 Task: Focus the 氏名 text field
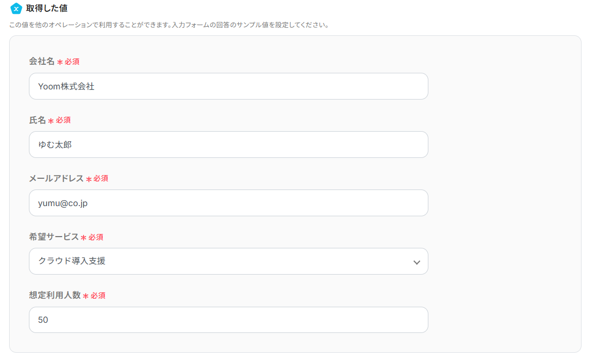tap(228, 145)
